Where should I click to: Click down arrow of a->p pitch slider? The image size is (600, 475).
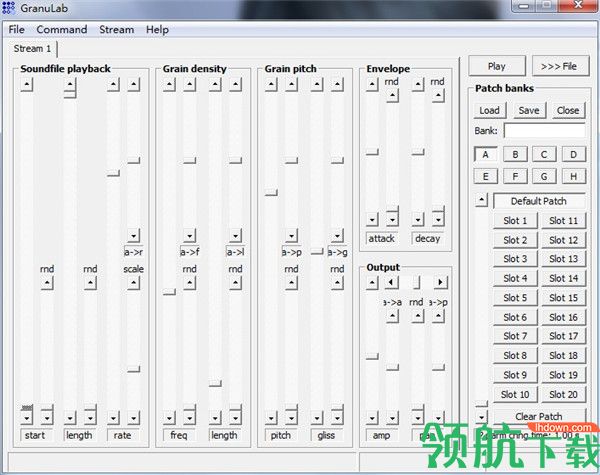[x=291, y=235]
